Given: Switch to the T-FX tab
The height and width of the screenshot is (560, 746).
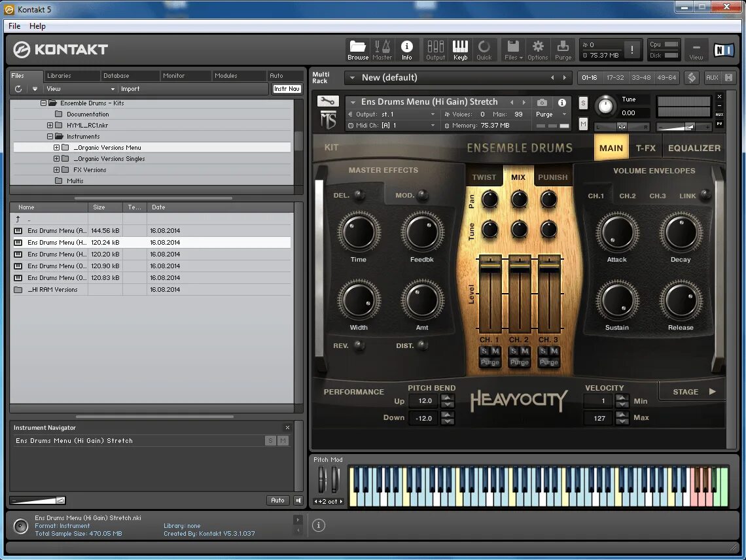Looking at the screenshot, I should point(646,148).
